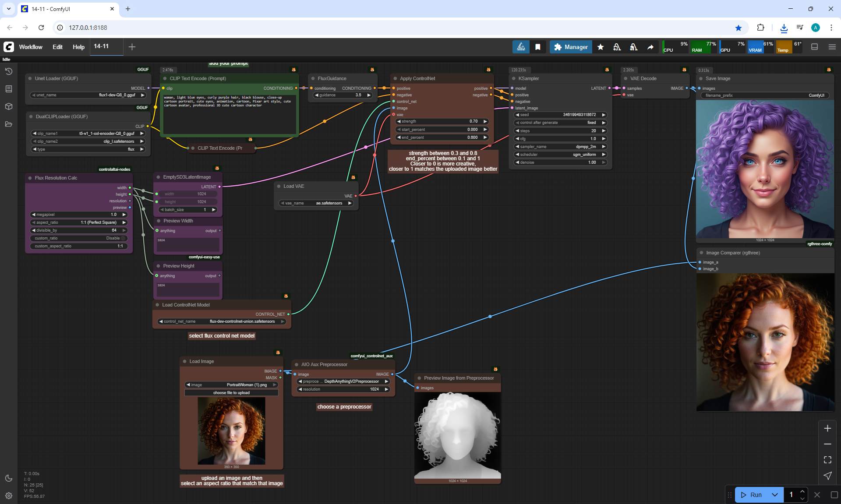
Task: Toggle collapse dot on Load VAE node
Action: (x=279, y=186)
